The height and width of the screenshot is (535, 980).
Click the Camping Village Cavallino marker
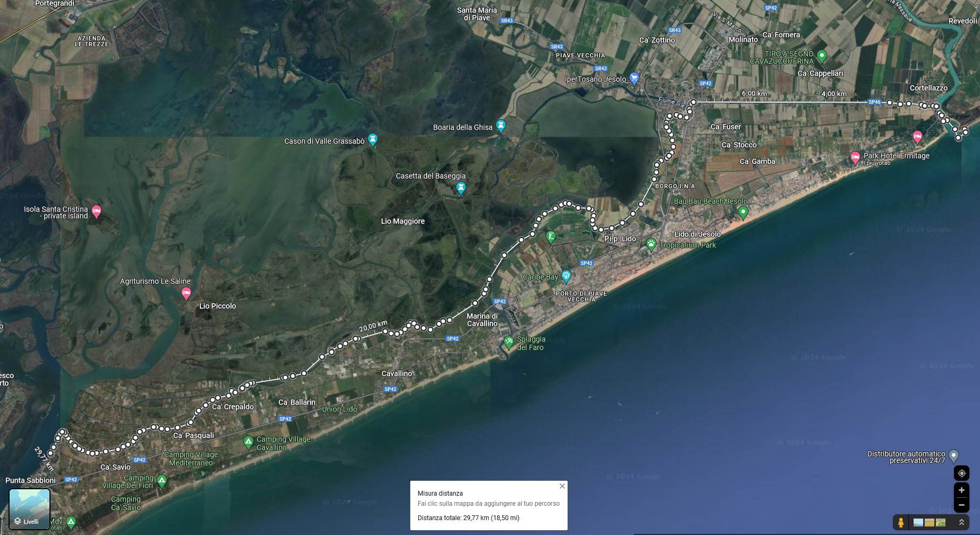[x=248, y=441]
